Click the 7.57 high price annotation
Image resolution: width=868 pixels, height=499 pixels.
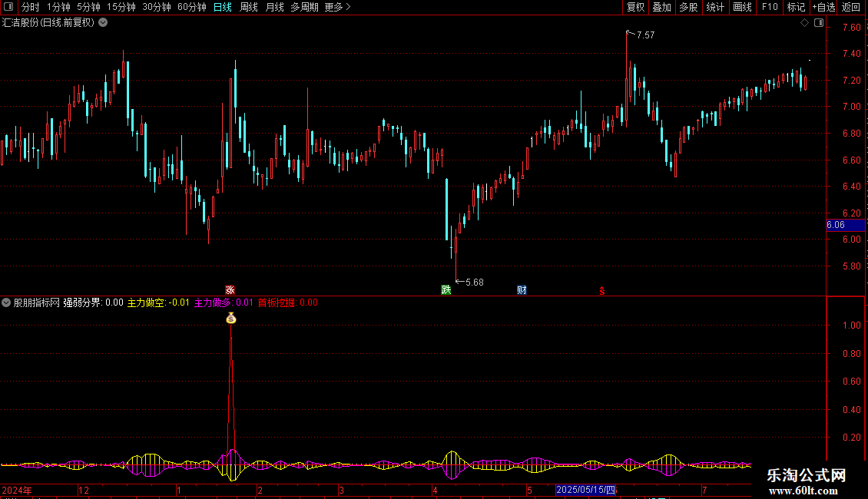645,35
